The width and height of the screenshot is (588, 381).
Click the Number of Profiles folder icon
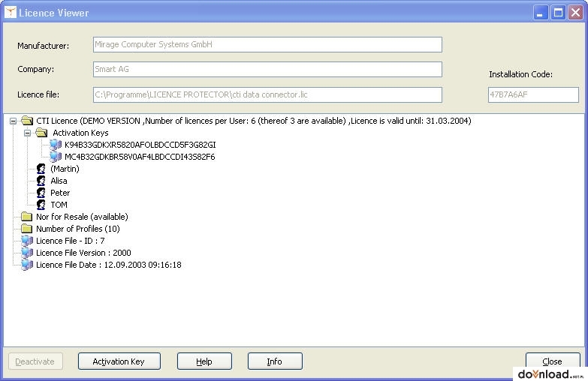26,229
